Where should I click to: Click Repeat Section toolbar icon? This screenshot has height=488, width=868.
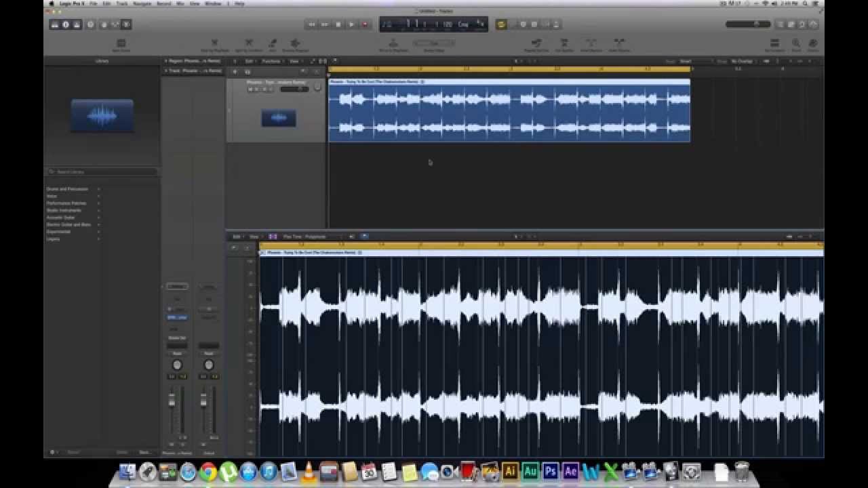pos(536,45)
